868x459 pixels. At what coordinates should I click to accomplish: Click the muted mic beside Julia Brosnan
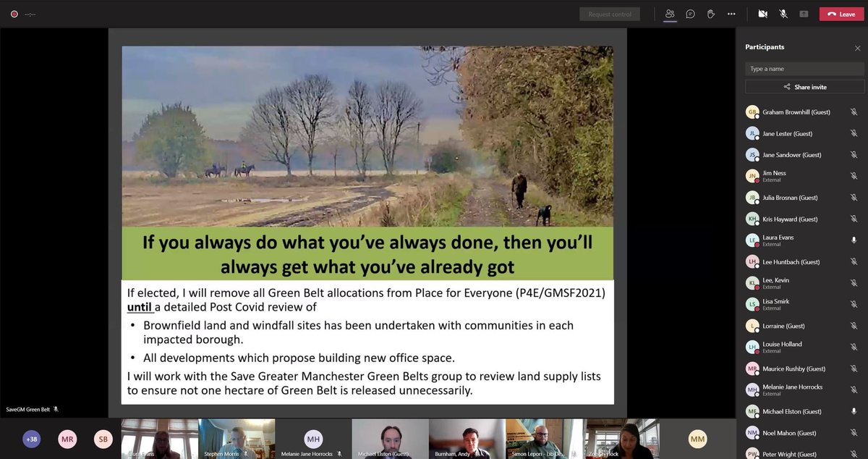[x=854, y=197]
